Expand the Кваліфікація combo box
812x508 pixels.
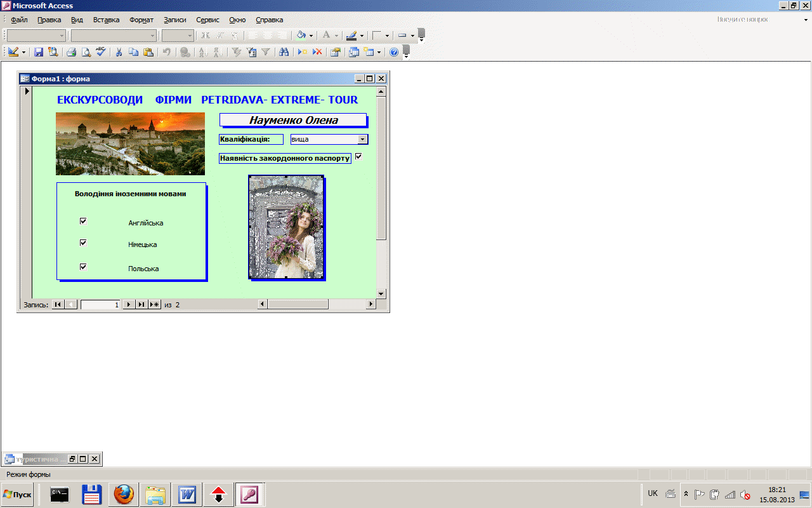click(x=362, y=139)
